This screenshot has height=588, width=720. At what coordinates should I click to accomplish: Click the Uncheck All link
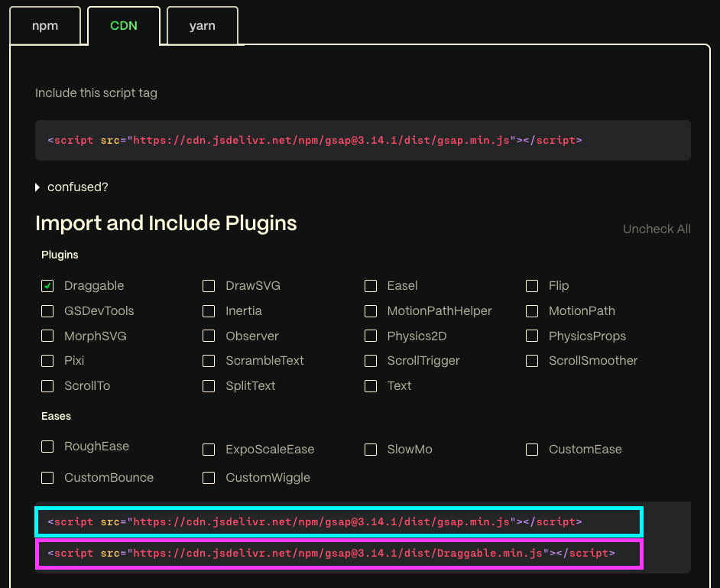coord(656,229)
